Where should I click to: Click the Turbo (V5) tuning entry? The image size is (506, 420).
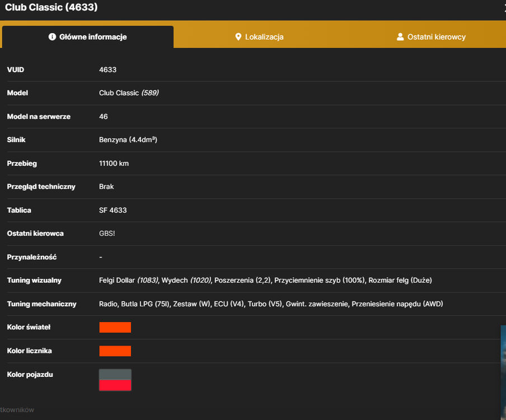tap(265, 304)
